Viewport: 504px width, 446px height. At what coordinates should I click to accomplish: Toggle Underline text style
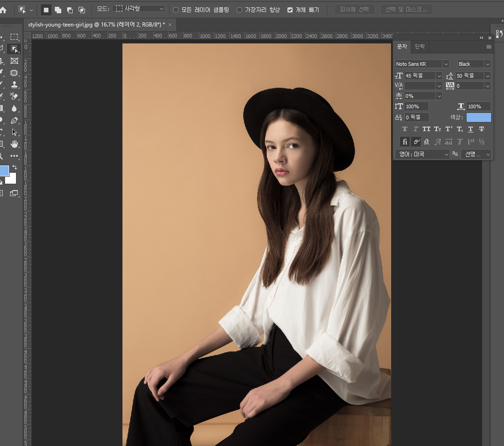pyautogui.click(x=471, y=129)
